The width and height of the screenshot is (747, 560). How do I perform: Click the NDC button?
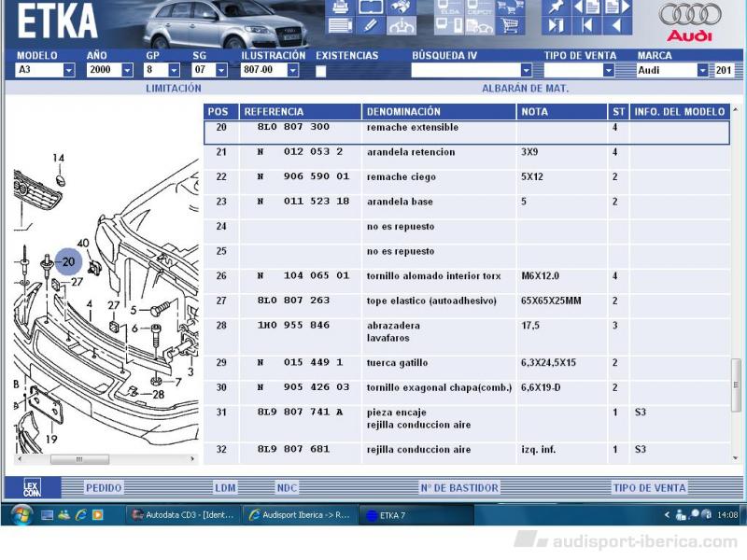click(x=287, y=487)
